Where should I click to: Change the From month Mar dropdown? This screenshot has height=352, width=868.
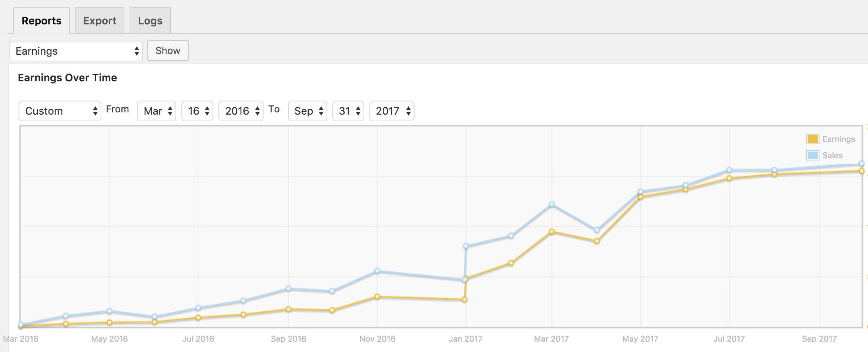tap(157, 111)
